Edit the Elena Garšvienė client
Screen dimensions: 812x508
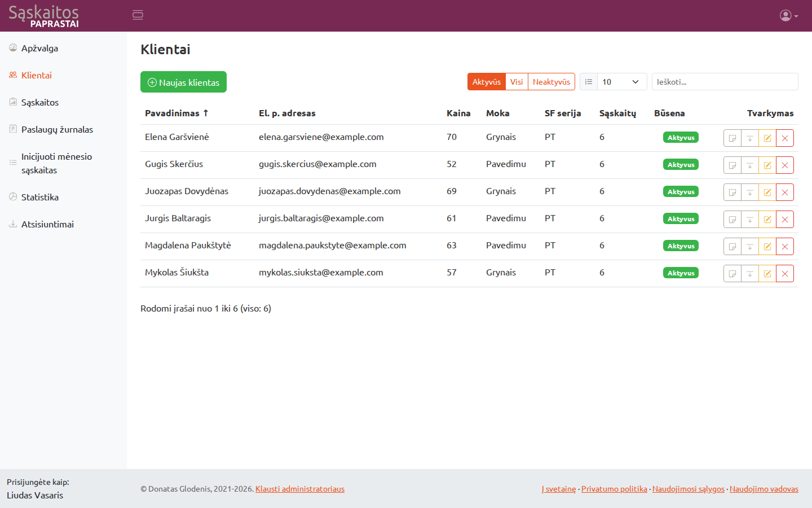coord(767,138)
